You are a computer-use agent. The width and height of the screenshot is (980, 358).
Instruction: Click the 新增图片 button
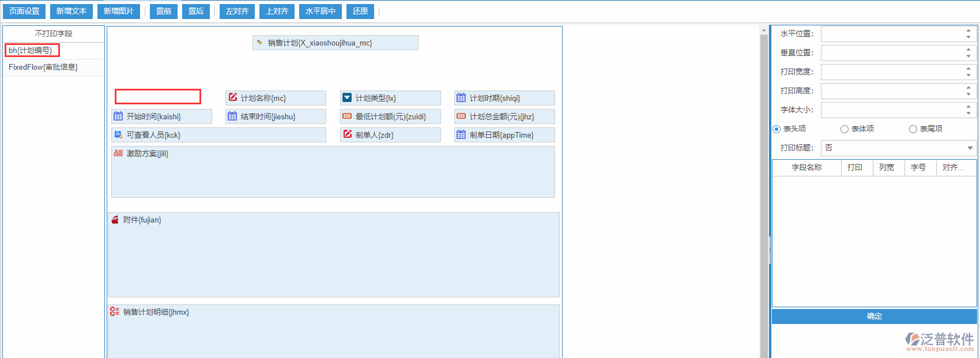[x=119, y=12]
